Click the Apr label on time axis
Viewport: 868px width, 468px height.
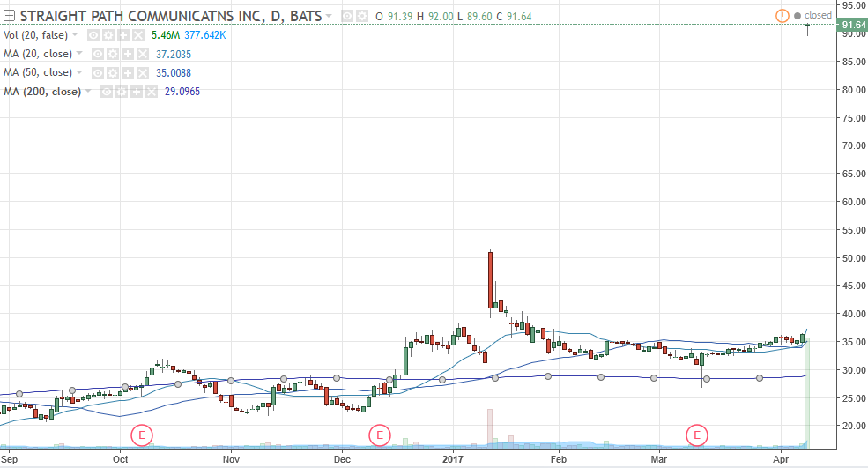781,460
